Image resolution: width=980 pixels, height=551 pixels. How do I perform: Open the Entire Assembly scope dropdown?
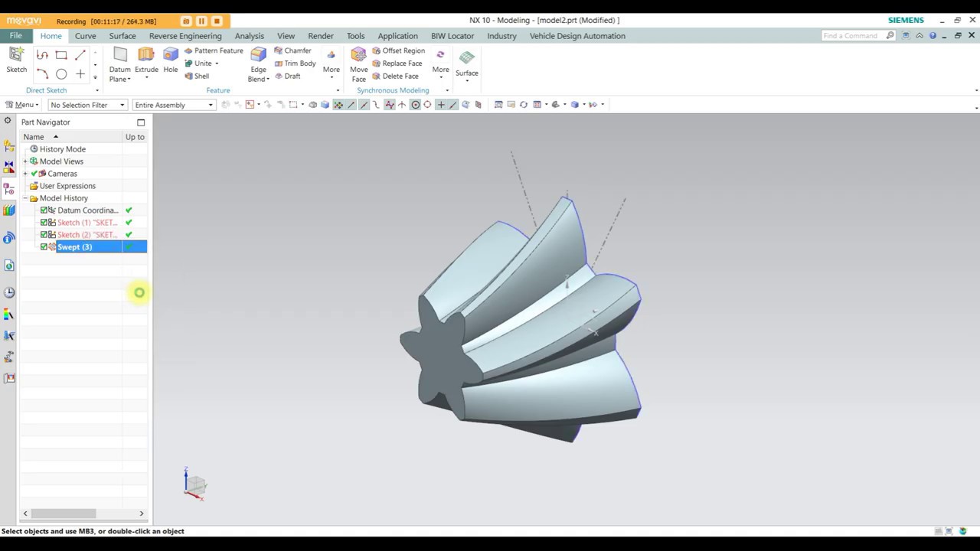point(174,105)
